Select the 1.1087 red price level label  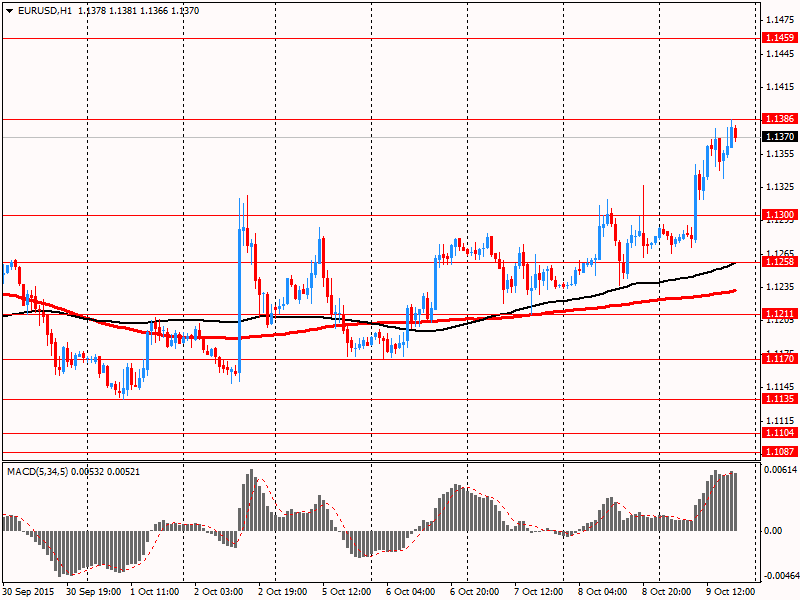779,452
